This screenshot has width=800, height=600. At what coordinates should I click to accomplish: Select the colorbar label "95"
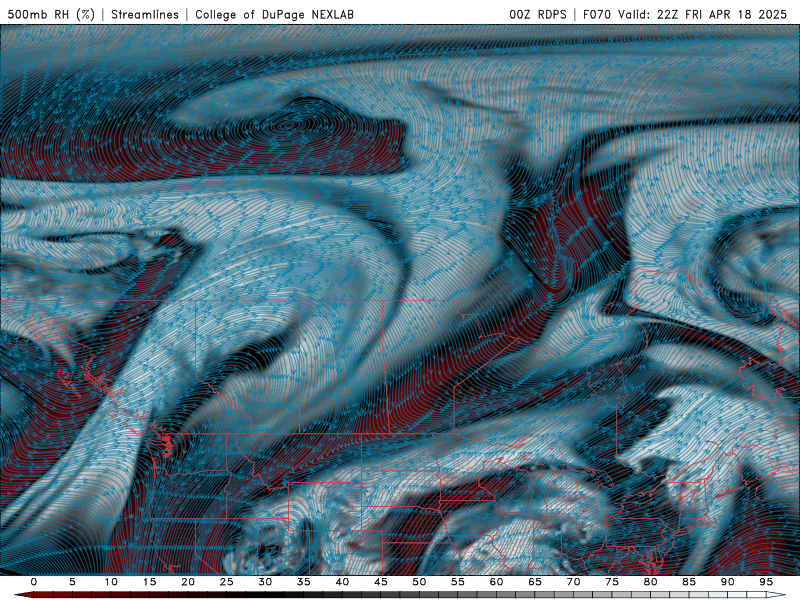766,582
